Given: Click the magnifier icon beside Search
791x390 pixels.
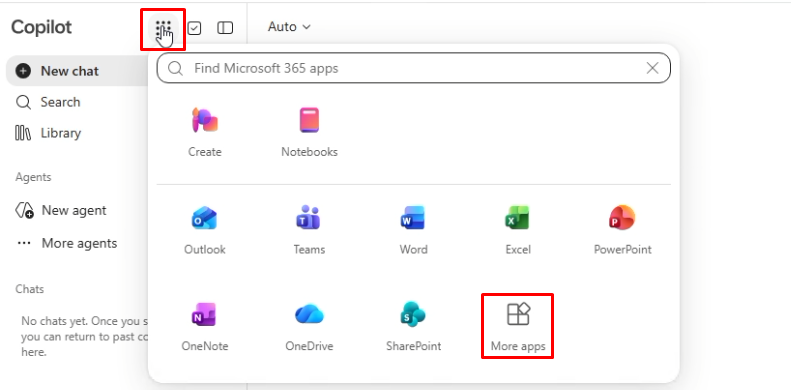Looking at the screenshot, I should pyautogui.click(x=23, y=102).
